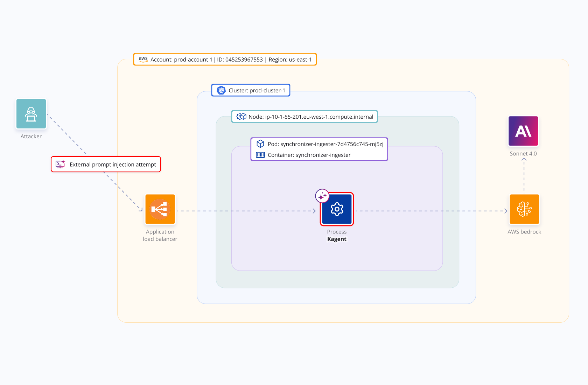Click the Kubernetes wheel cluster icon
The image size is (588, 385).
221,90
